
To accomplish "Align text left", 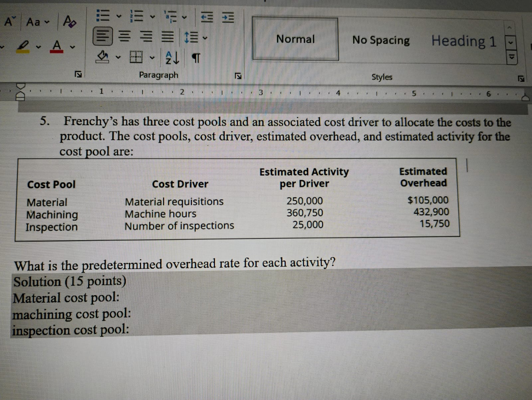I will [103, 36].
